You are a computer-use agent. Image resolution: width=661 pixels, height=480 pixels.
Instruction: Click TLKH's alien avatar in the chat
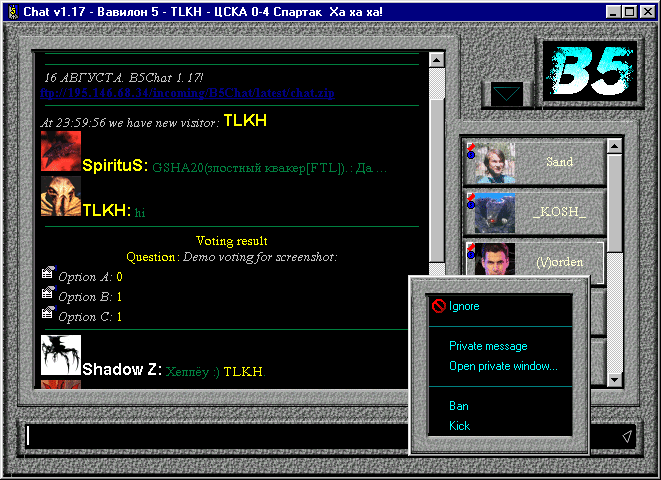coord(61,198)
